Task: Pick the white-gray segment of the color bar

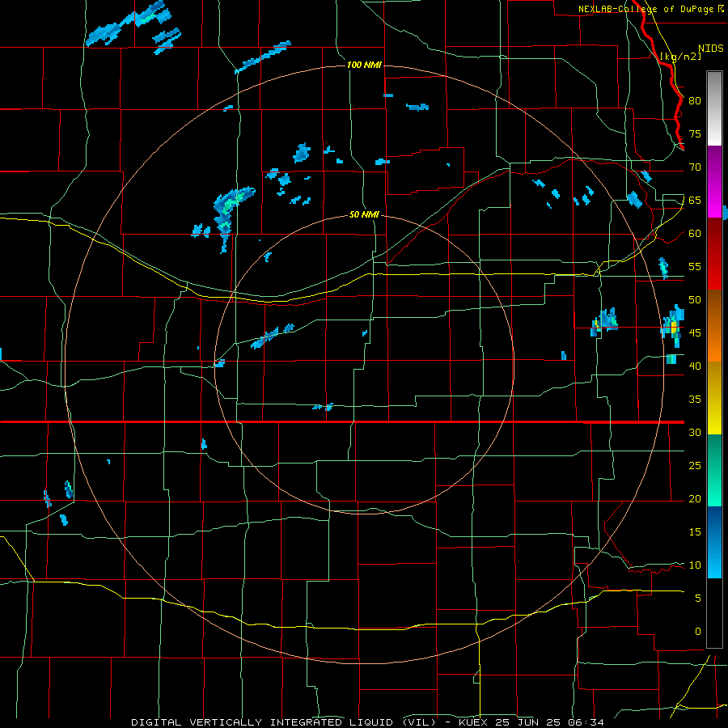Action: point(714,108)
